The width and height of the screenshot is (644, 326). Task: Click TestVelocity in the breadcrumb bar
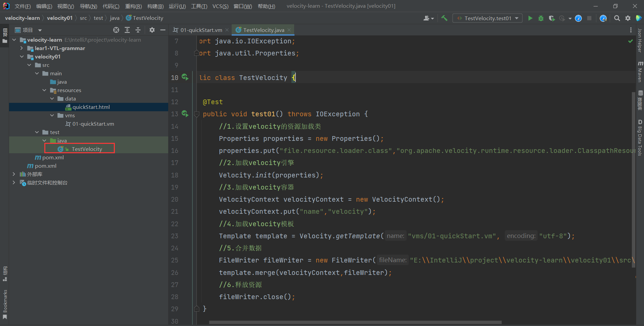point(144,18)
